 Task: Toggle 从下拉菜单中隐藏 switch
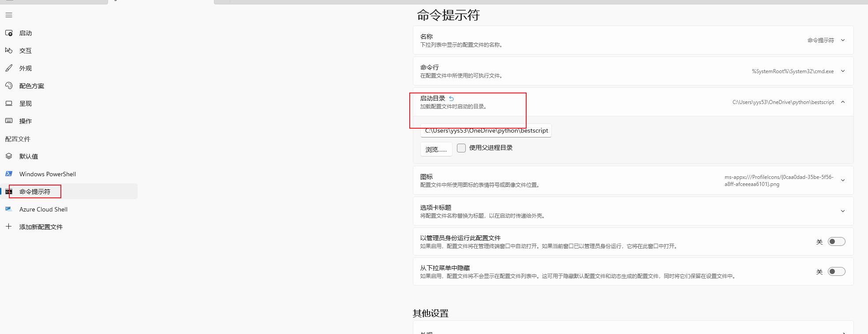[836, 271]
